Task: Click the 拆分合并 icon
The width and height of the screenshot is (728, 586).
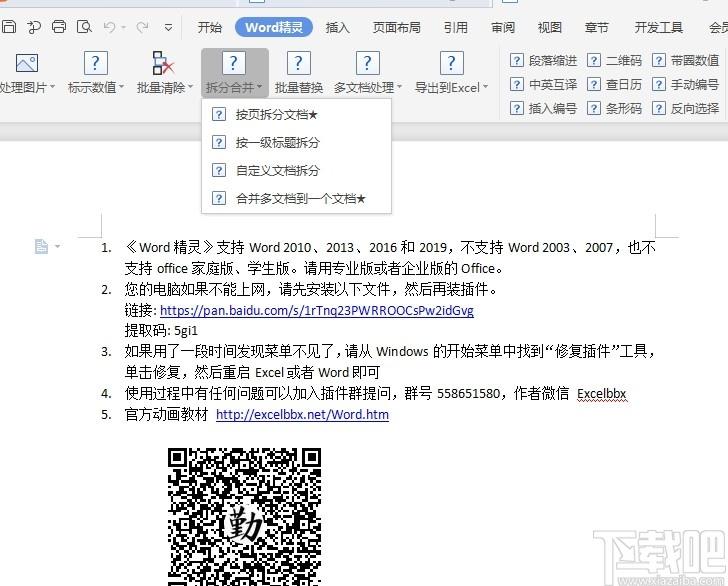Action: (x=234, y=63)
